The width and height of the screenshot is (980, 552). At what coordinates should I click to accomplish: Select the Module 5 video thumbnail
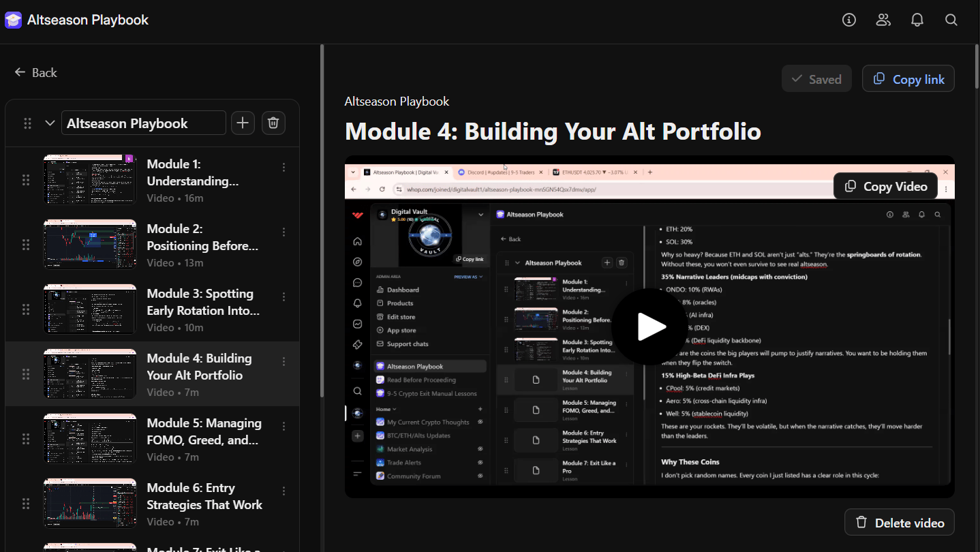click(90, 439)
